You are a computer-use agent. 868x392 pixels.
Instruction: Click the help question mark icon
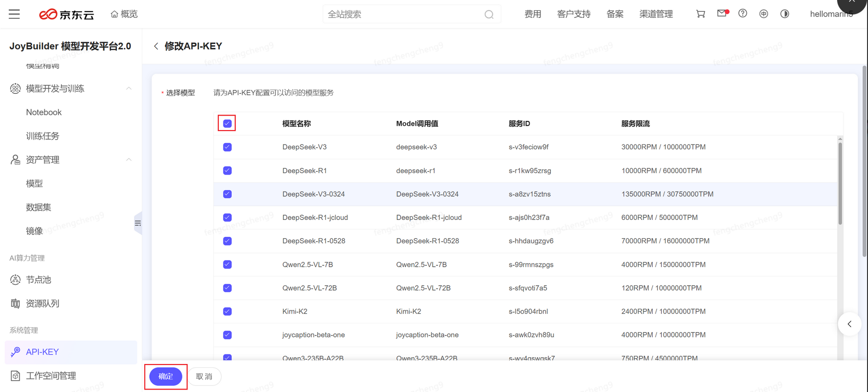coord(742,14)
